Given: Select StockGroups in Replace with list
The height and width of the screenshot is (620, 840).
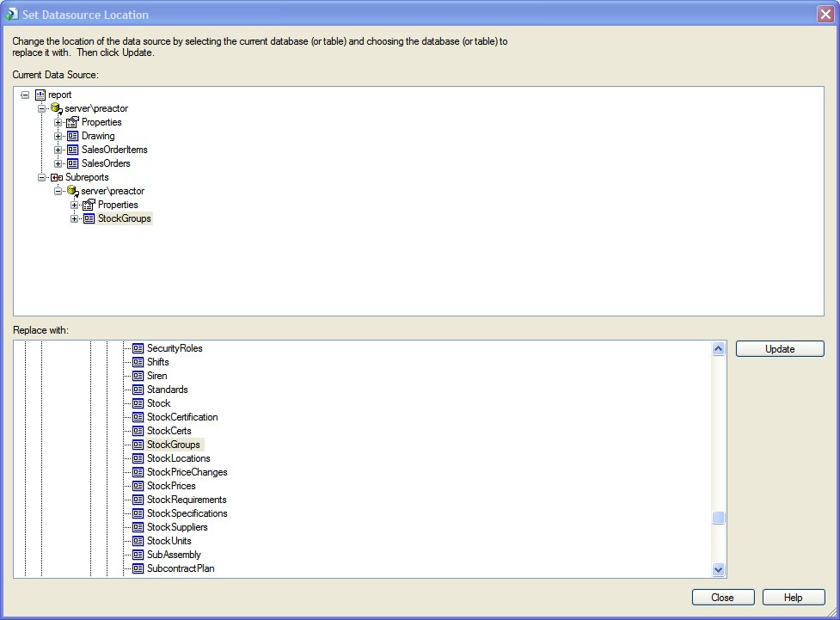Looking at the screenshot, I should [x=173, y=445].
